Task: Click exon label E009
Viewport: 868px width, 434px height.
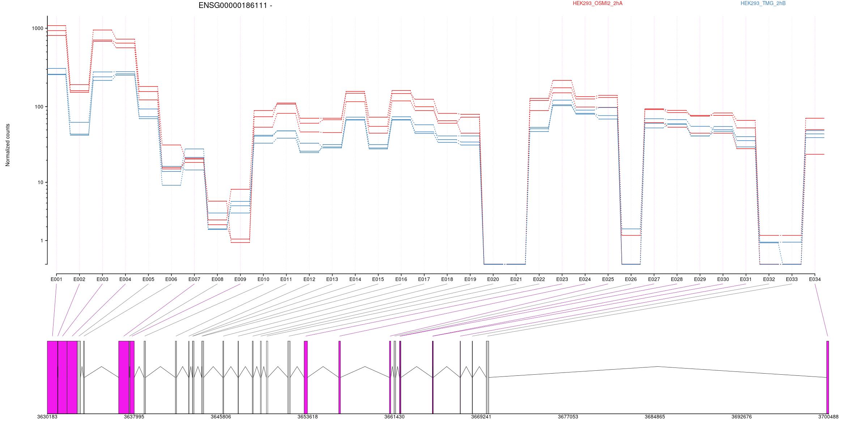Action: pos(240,279)
